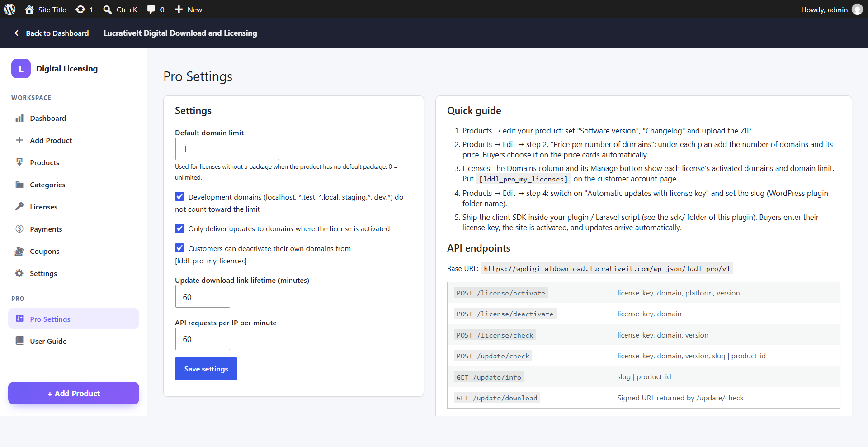The image size is (868, 447).
Task: Open the New content menu
Action: coord(189,10)
